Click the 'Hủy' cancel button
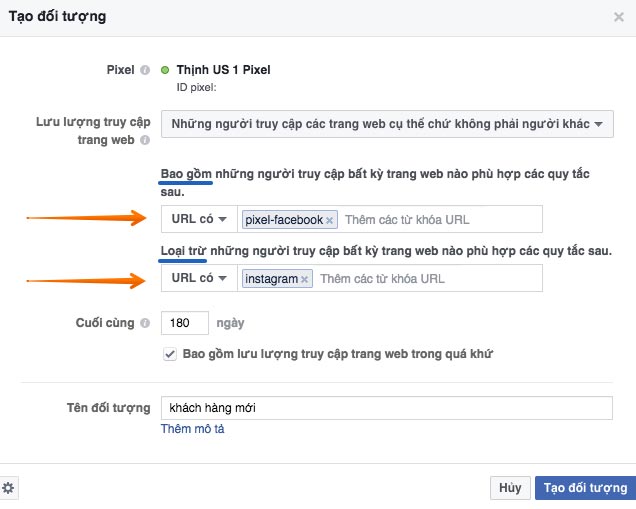Image resolution: width=636 pixels, height=509 pixels. (510, 488)
